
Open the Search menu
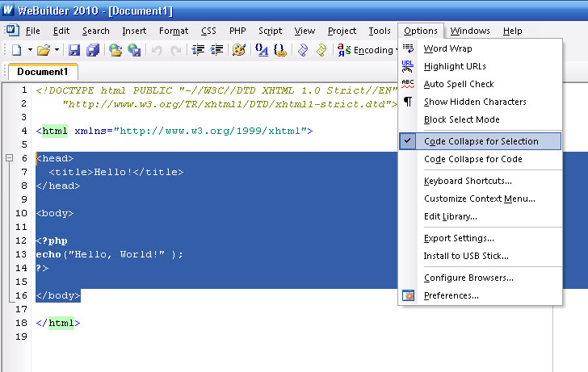point(95,31)
